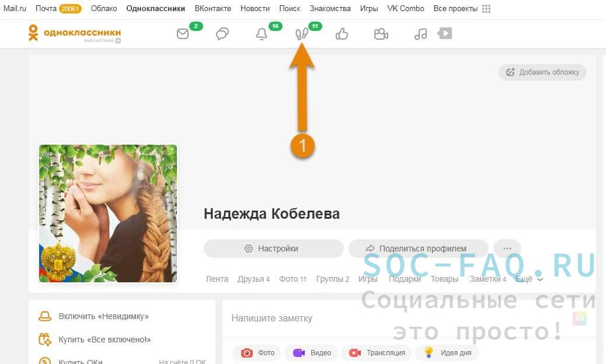Open the ratings thumbs-up icon
Viewport: 606px width, 364px height.
tap(342, 34)
